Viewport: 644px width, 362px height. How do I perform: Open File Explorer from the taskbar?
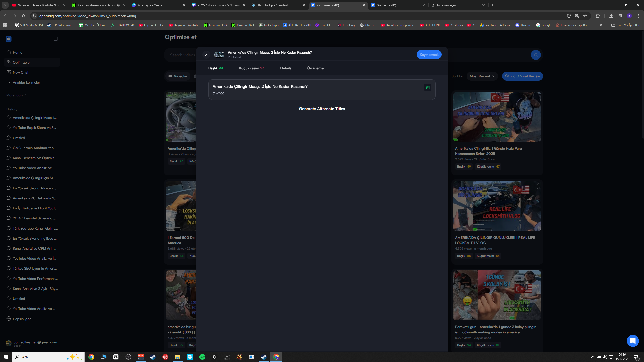pyautogui.click(x=178, y=357)
